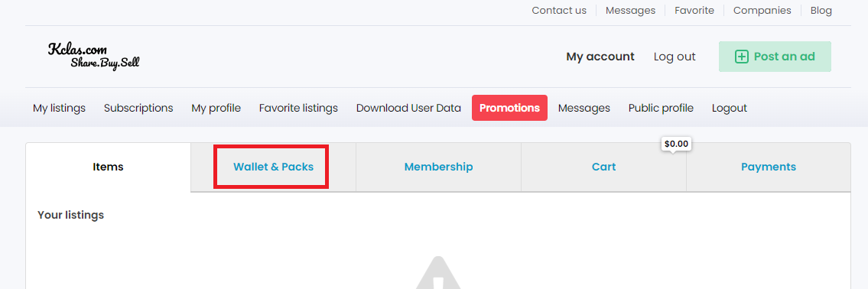This screenshot has height=289, width=868.
Task: Select the Payments tab
Action: pyautogui.click(x=769, y=167)
